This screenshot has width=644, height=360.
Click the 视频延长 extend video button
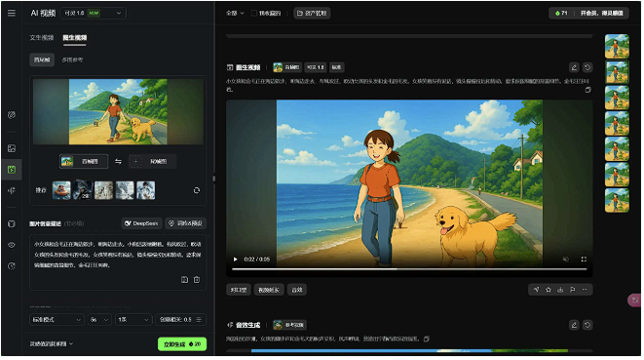(269, 290)
